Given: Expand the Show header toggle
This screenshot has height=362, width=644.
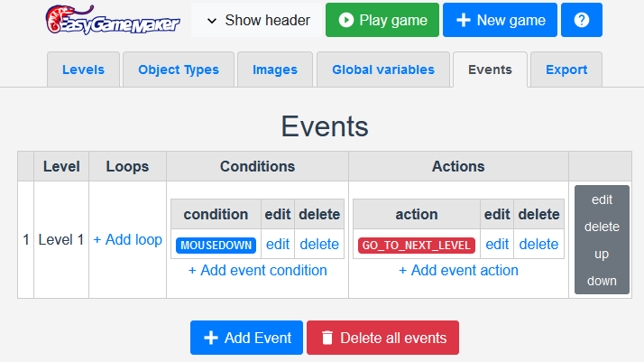Looking at the screenshot, I should (257, 20).
